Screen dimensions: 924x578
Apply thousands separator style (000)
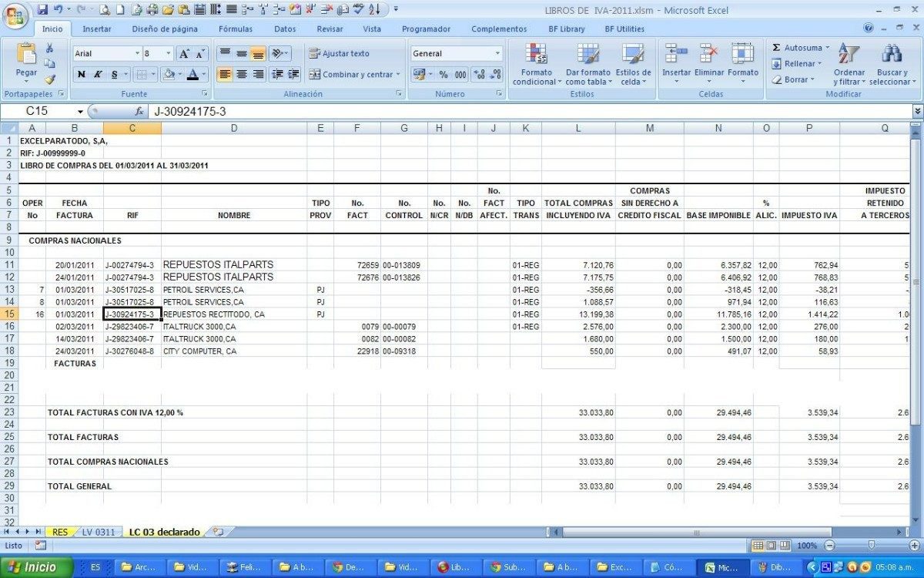pos(460,75)
